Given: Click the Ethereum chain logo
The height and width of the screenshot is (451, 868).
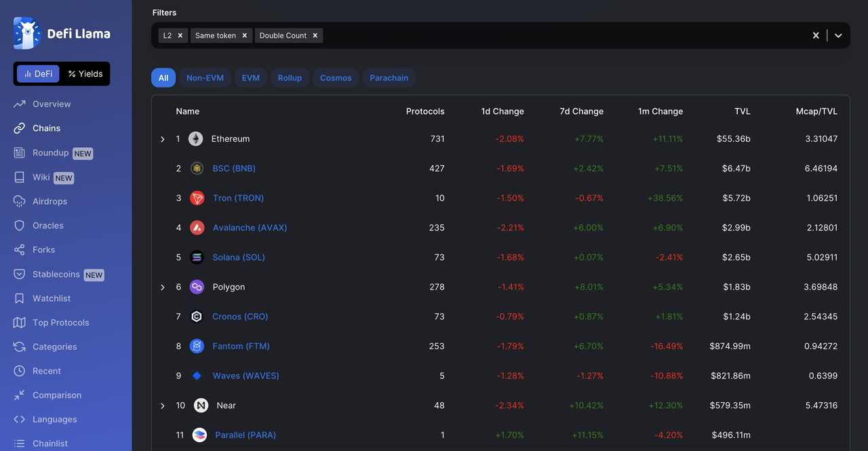Looking at the screenshot, I should (195, 139).
